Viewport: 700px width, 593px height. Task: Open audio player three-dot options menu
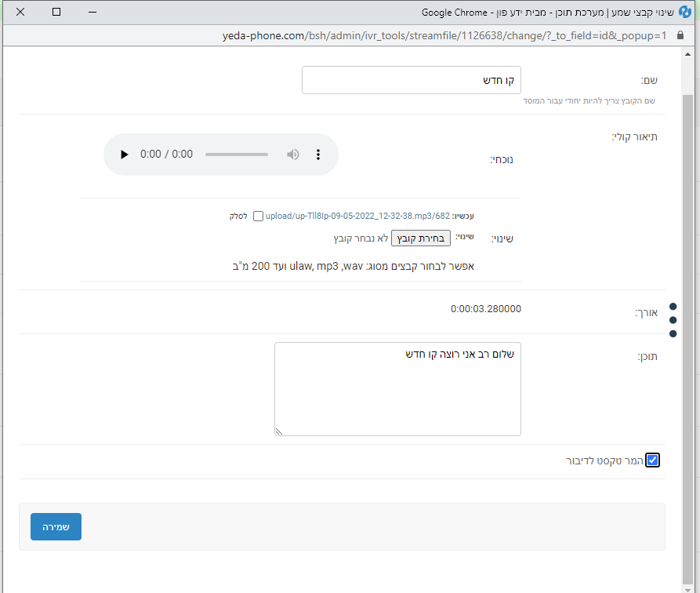click(x=317, y=155)
